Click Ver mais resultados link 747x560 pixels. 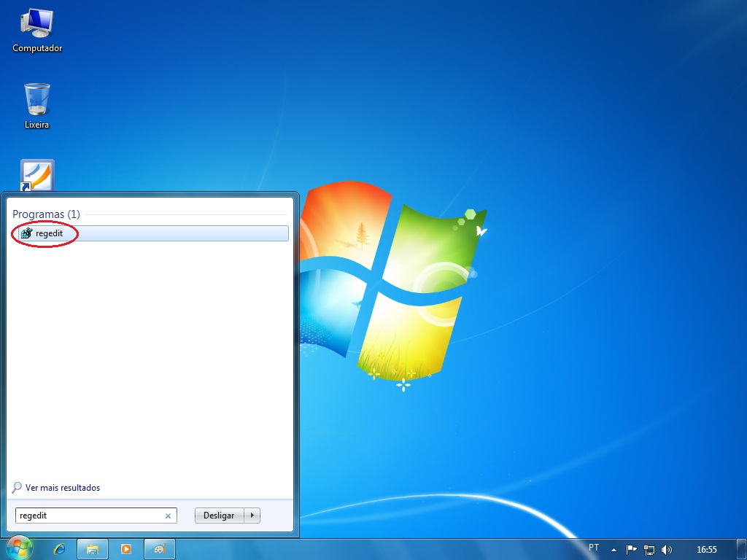click(x=63, y=488)
